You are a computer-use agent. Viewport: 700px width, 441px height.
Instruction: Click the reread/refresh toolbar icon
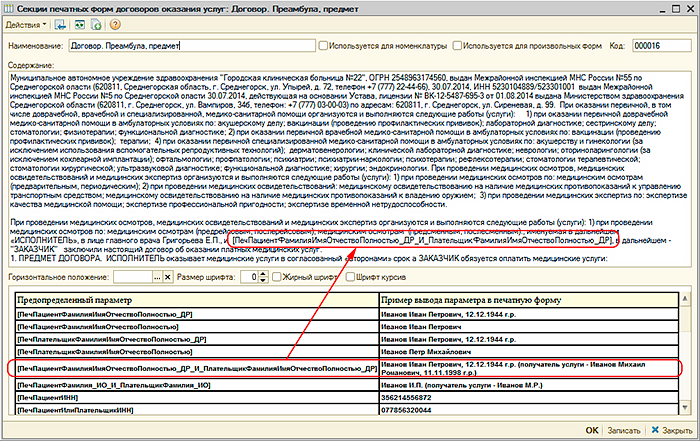97,24
